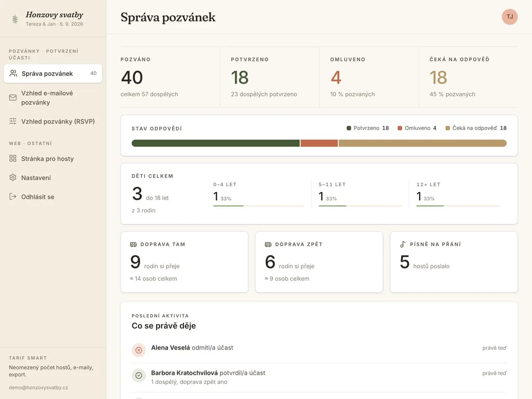This screenshot has width=532, height=399.
Task: Click the Tarif Smart plan label
Action: click(28, 358)
